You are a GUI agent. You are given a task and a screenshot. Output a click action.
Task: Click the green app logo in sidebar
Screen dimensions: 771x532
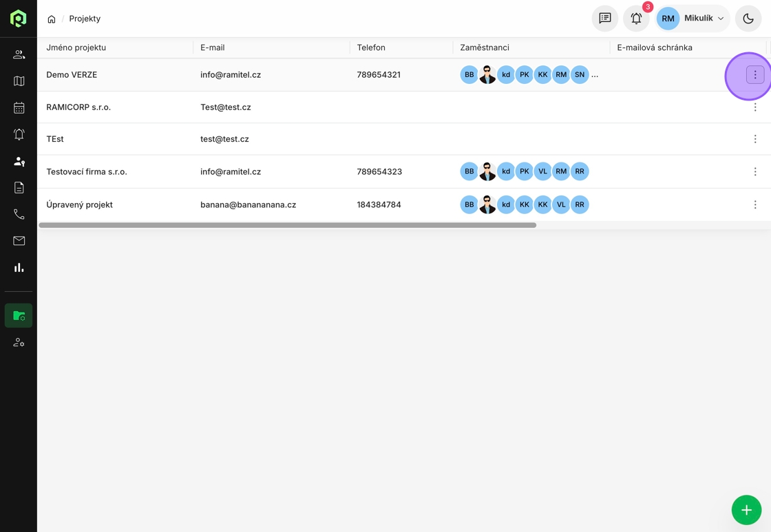(x=18, y=18)
